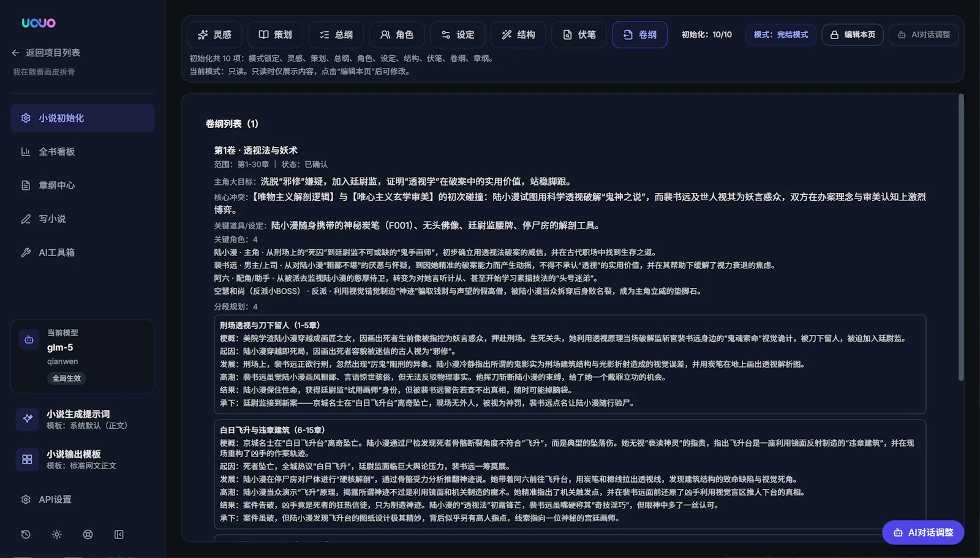This screenshot has height=558, width=980.
Task: Click the 关键道具/设定 line
Action: click(408, 225)
